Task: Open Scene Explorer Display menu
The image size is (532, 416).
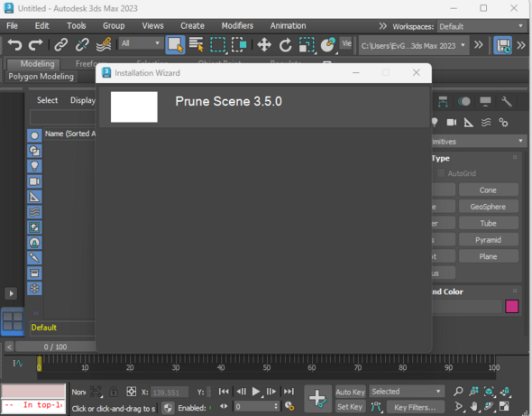Action: 82,100
